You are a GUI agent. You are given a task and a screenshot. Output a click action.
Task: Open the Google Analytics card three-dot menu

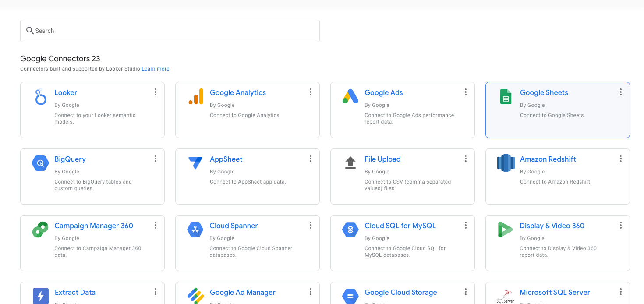click(x=310, y=92)
